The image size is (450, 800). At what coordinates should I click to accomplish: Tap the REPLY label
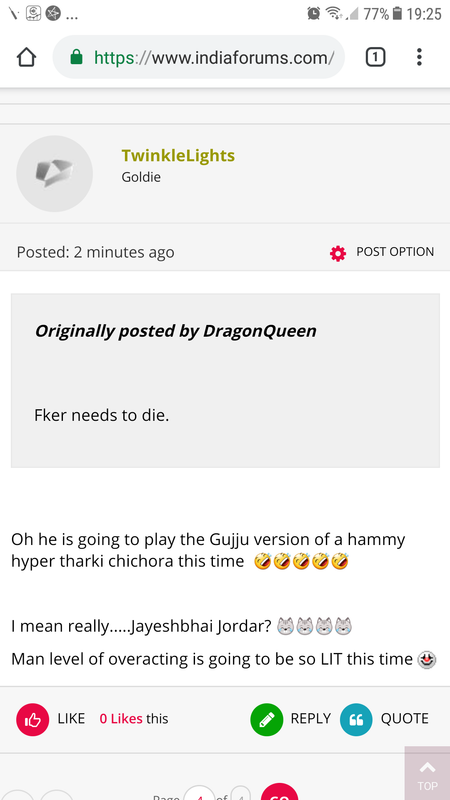[x=311, y=719]
